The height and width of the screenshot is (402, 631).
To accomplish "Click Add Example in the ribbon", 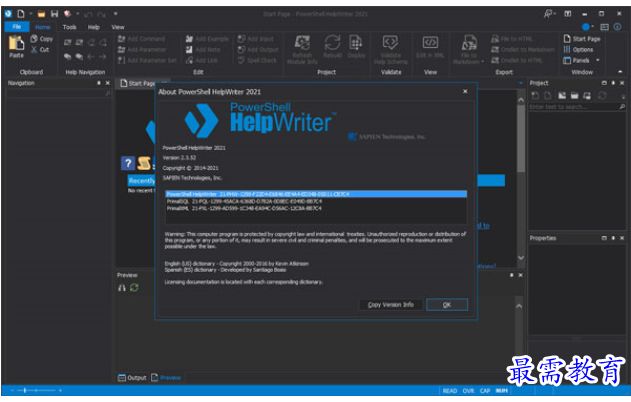I will pyautogui.click(x=207, y=39).
